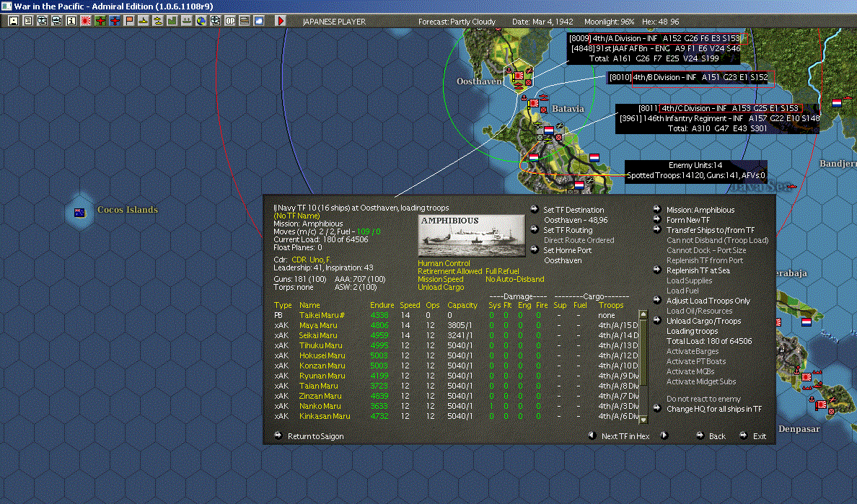Click the crosshair globe icon right of globe
Screen dimensions: 857x504
click(x=216, y=21)
